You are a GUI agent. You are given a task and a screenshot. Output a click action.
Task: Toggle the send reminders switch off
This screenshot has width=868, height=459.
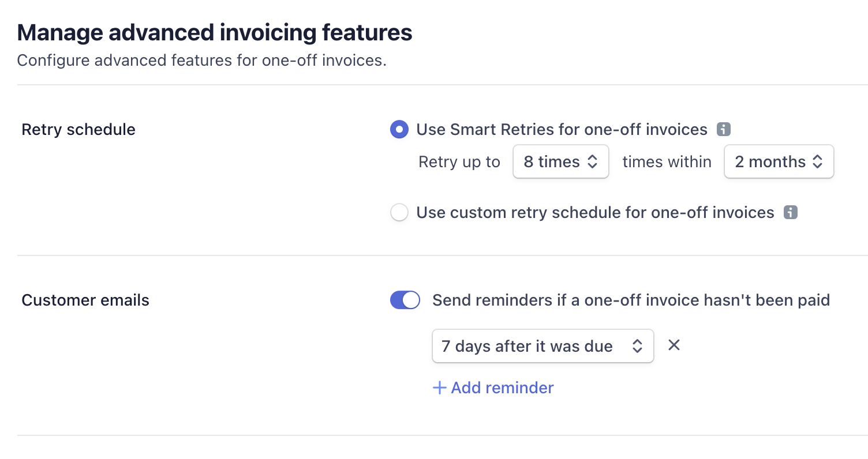pos(405,300)
